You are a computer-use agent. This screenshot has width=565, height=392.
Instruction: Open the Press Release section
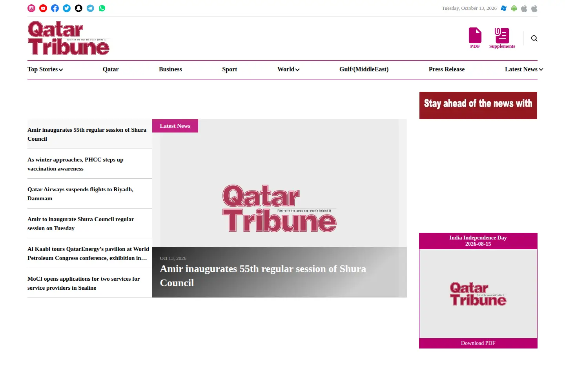click(x=447, y=69)
